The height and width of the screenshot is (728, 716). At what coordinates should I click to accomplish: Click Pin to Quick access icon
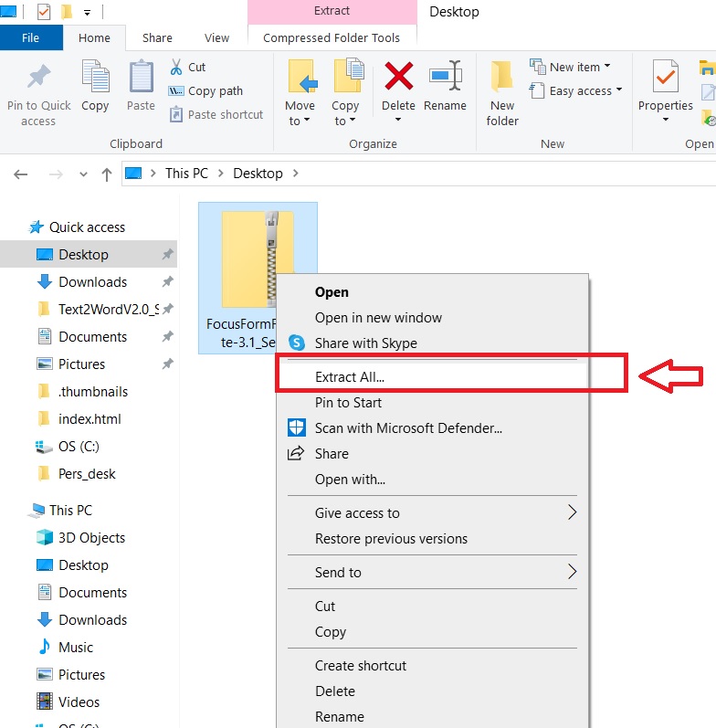click(38, 76)
